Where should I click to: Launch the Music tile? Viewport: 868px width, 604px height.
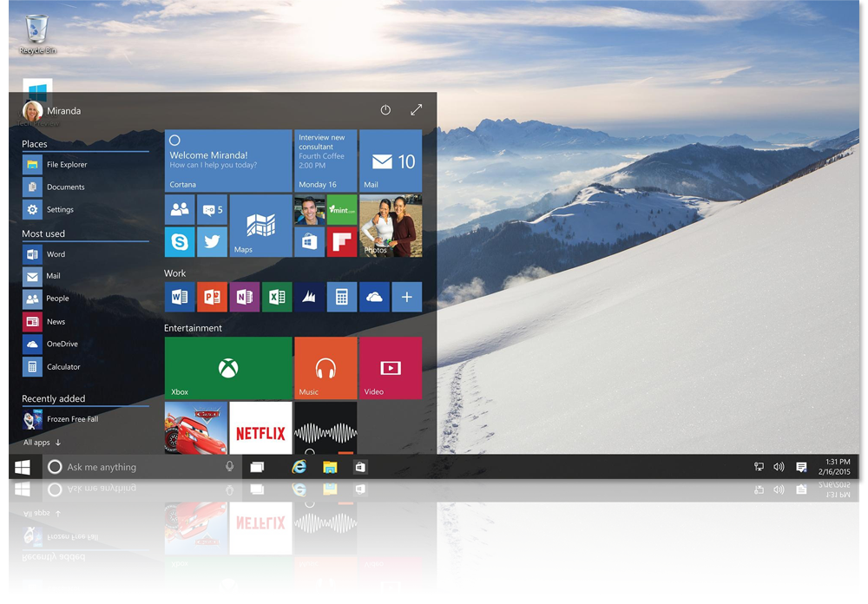[x=325, y=367]
